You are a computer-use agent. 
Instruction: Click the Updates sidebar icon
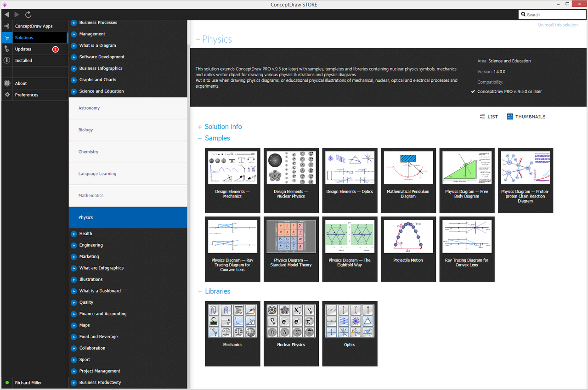(7, 49)
